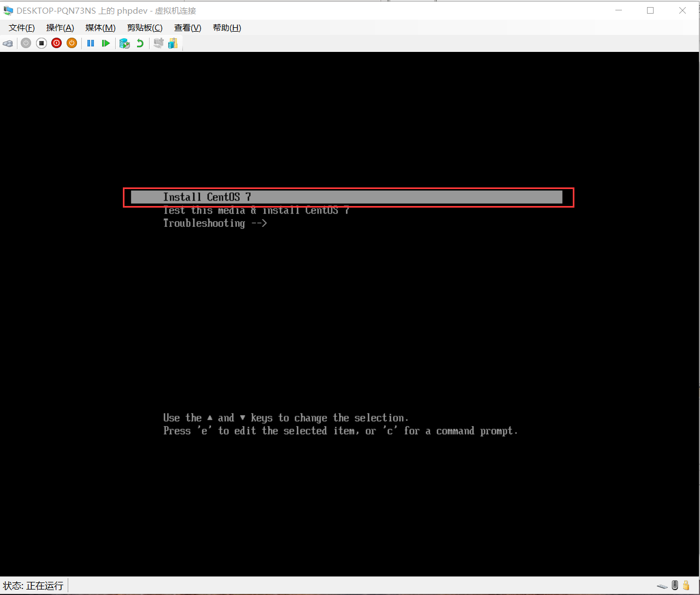
Task: Open the 剪贴板(C) menu
Action: (145, 28)
